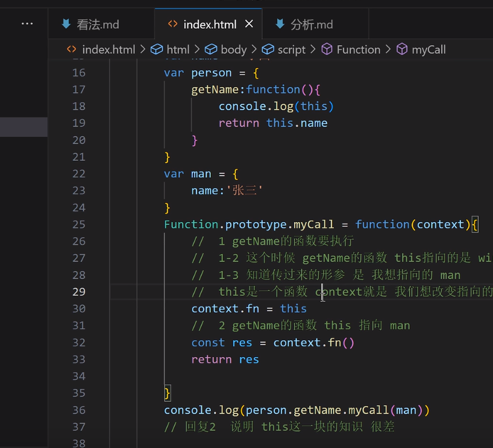Click the markdown icon on 分析.md tab
493x448 pixels.
click(280, 24)
